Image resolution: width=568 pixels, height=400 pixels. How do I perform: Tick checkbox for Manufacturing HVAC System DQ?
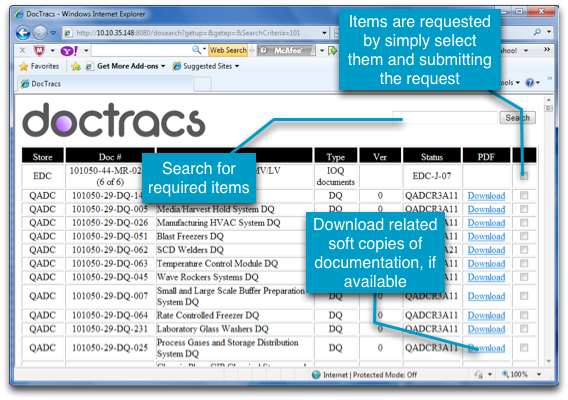(524, 222)
